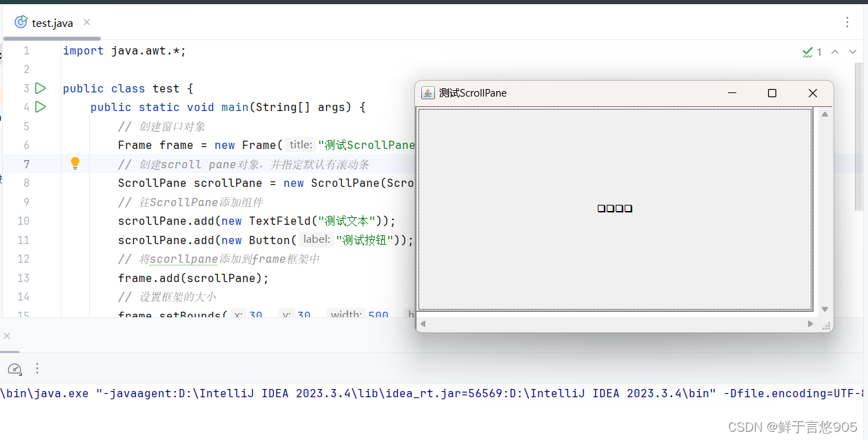Click the scroll down arrow in ScrollPane
Viewport: 868px width, 440px height.
(x=825, y=310)
